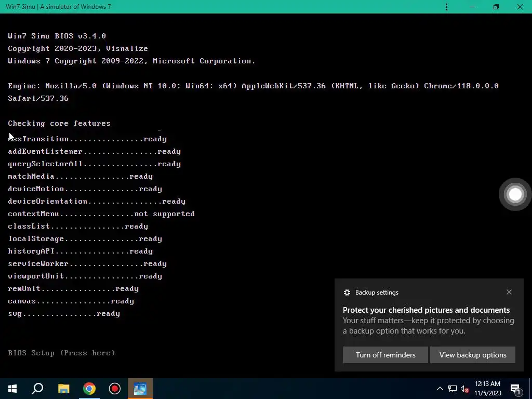Dismiss the Backup settings notification
This screenshot has width=532, height=399.
[x=509, y=292]
